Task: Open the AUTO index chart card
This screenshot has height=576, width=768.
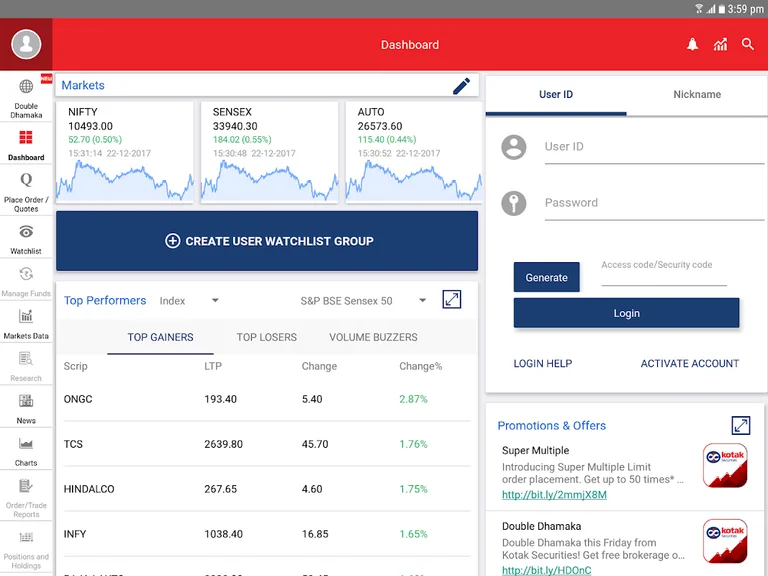Action: click(414, 152)
